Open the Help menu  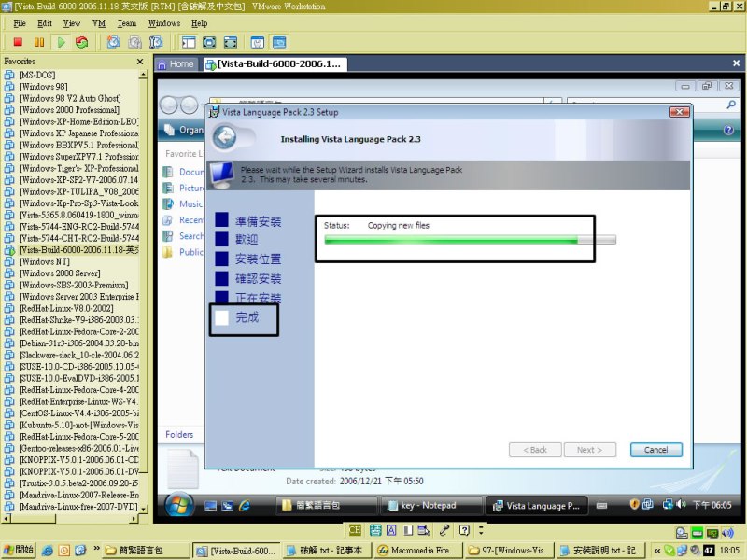click(199, 23)
